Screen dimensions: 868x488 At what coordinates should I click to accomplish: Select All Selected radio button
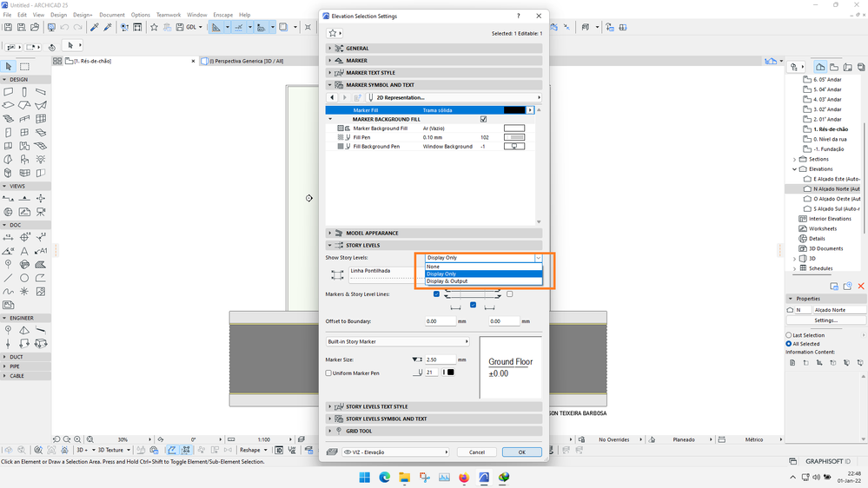789,344
